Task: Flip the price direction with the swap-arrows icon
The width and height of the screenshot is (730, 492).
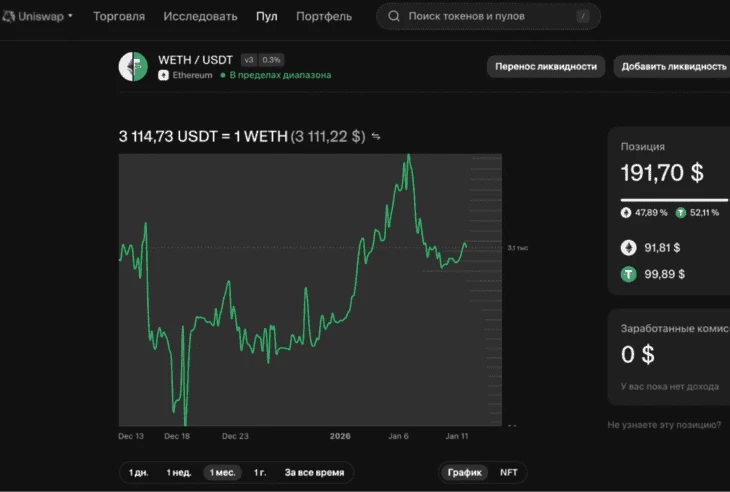Action: click(x=376, y=136)
